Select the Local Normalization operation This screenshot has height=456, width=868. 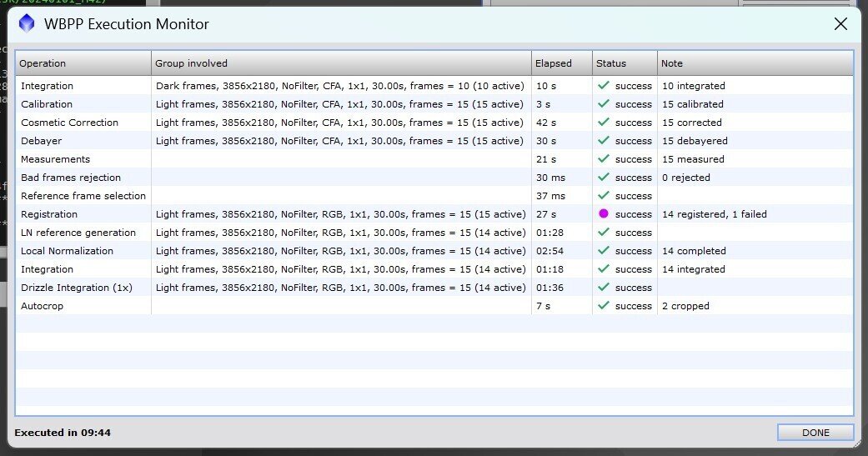coord(67,251)
